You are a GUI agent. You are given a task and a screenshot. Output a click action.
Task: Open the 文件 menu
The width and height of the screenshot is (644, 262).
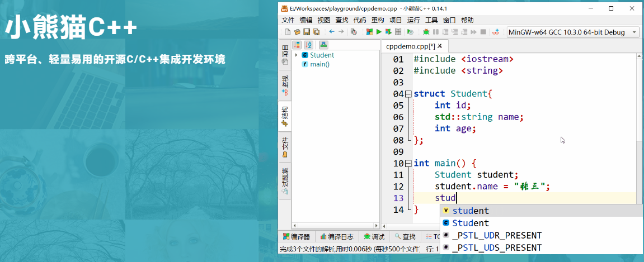click(x=288, y=20)
